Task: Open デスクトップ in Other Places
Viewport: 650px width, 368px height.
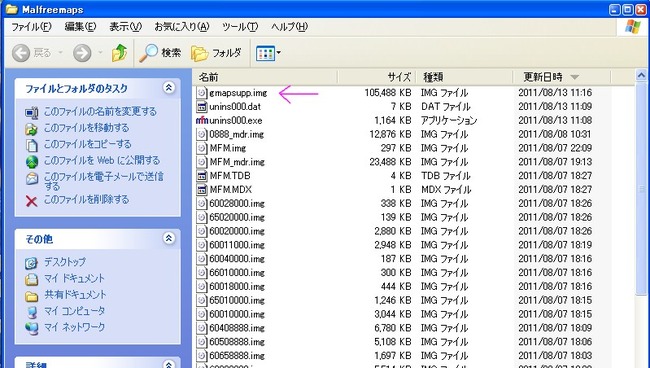Action: 65,262
